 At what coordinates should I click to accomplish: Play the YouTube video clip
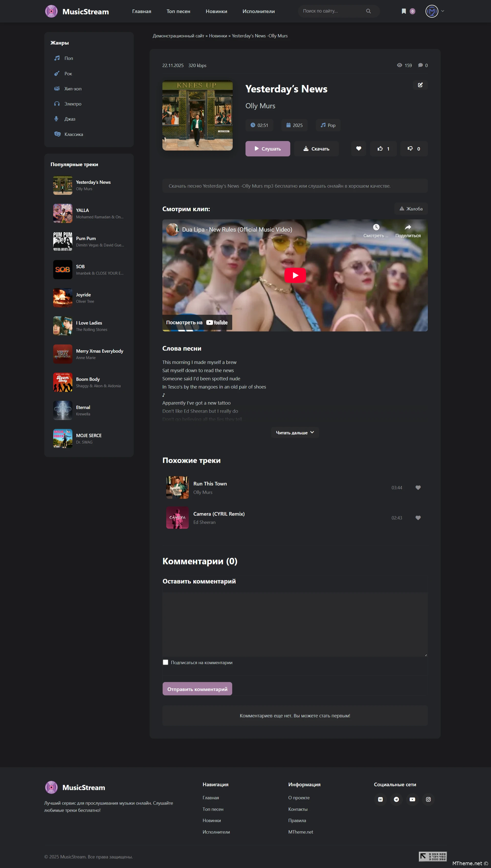pos(295,275)
